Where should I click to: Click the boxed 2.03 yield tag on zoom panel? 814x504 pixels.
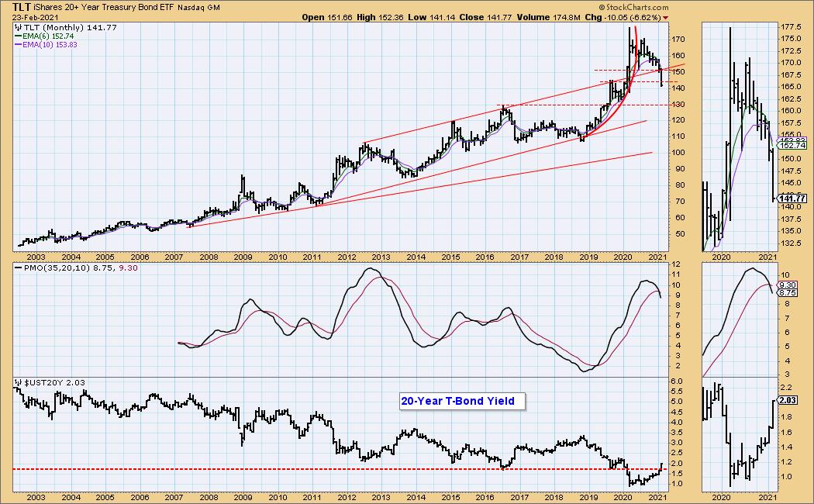point(788,400)
